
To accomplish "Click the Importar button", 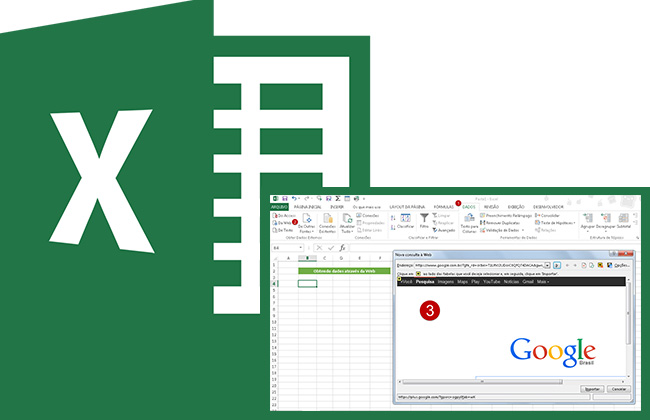I will coord(592,389).
